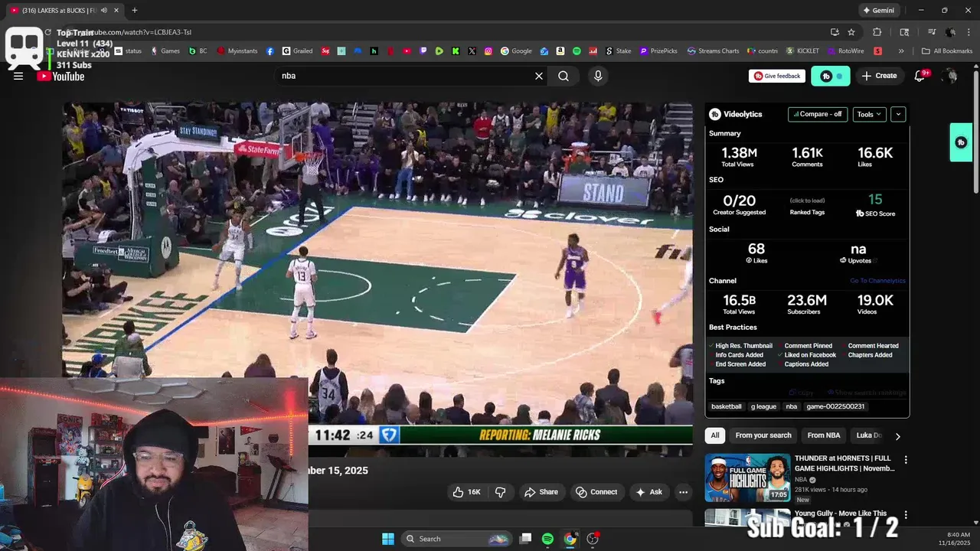Open Thunder at Hornets video title
The image size is (980, 551).
pos(844,464)
